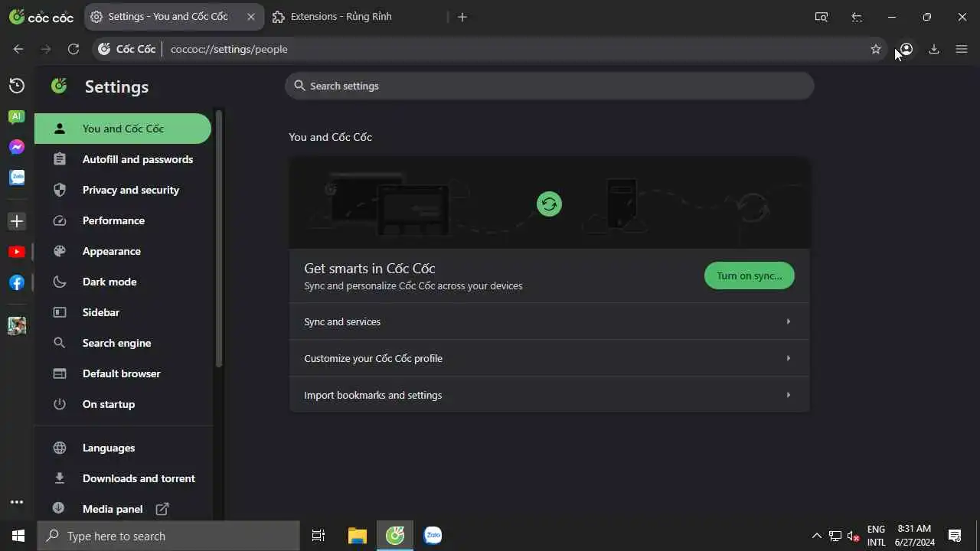
Task: Open Zalo from the taskbar
Action: tap(433, 536)
